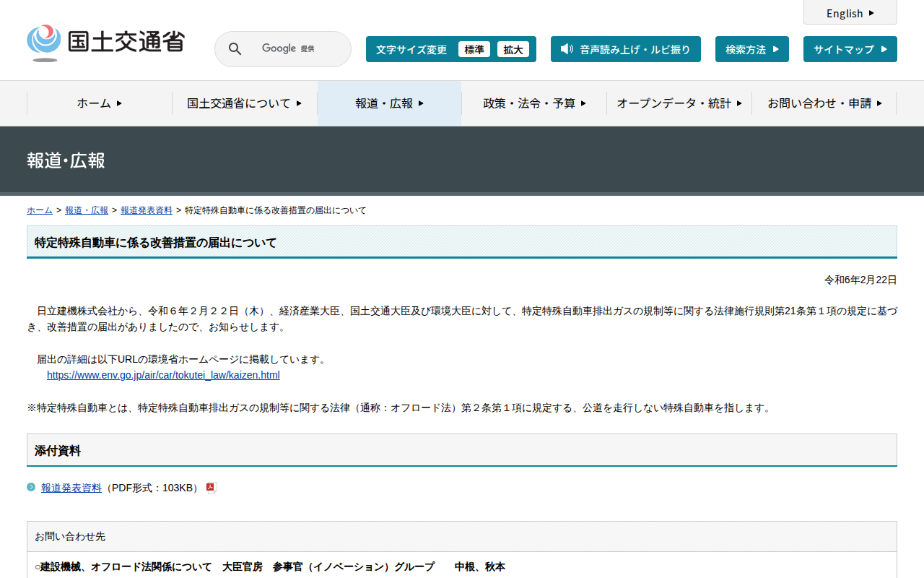Viewport: 924px width, 578px height.
Task: Click the PDF icon next to 報道発表資料
Action: (x=211, y=488)
